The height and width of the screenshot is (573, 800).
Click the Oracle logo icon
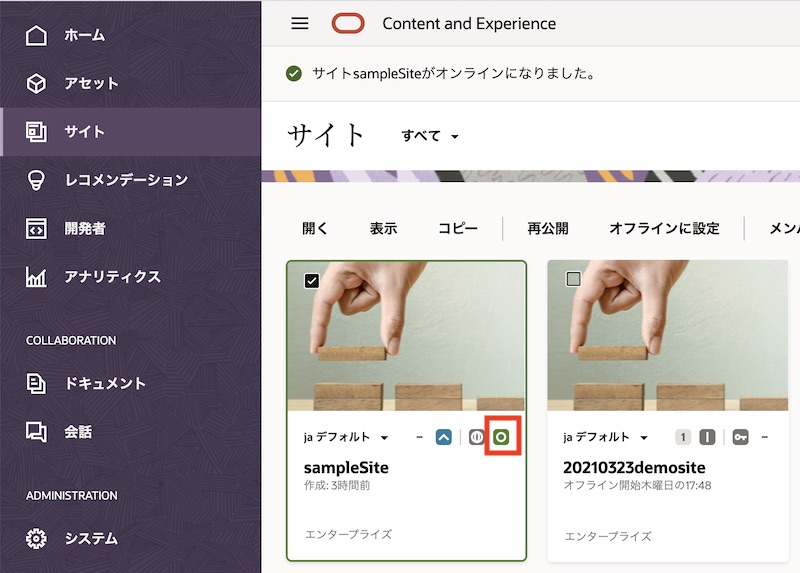(x=348, y=24)
